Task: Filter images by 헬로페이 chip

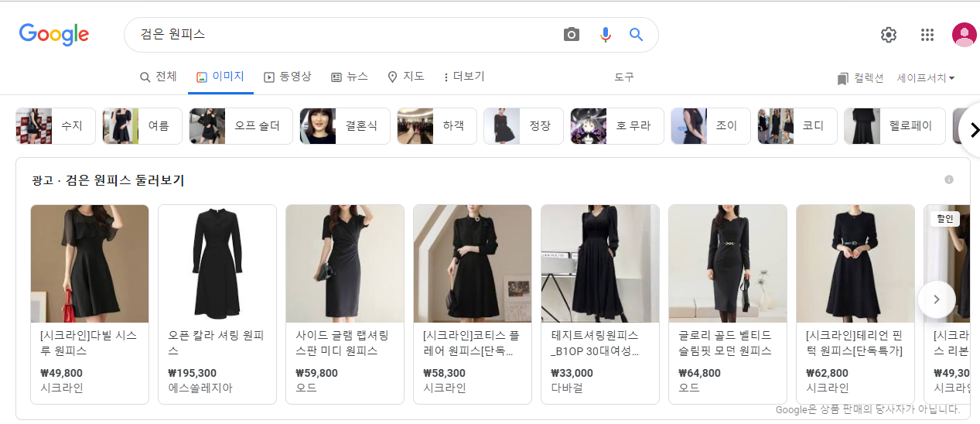Action: (x=895, y=126)
